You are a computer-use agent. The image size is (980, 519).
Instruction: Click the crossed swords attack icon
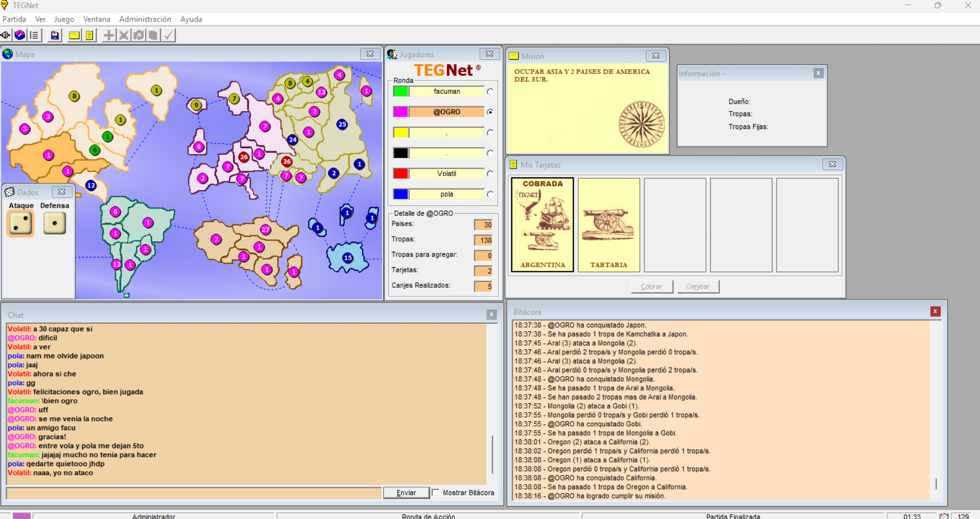coord(124,35)
